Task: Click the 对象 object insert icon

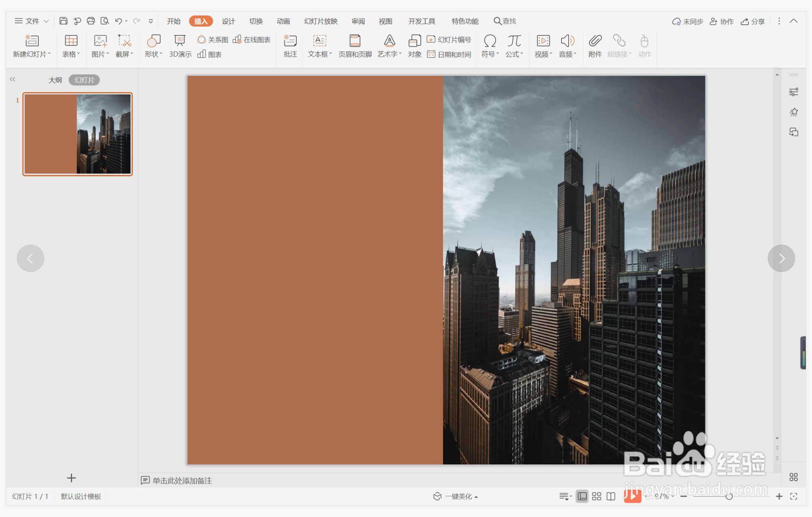Action: pyautogui.click(x=415, y=41)
